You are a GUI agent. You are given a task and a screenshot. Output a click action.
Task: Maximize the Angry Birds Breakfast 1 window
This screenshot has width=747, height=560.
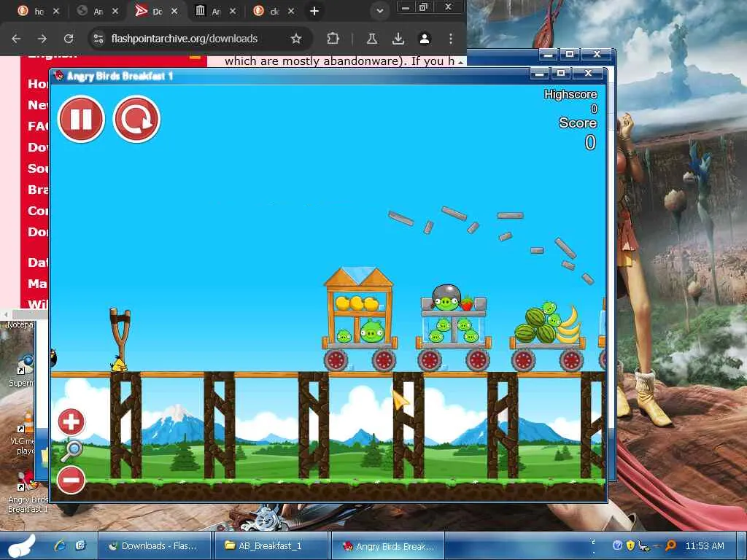point(561,74)
